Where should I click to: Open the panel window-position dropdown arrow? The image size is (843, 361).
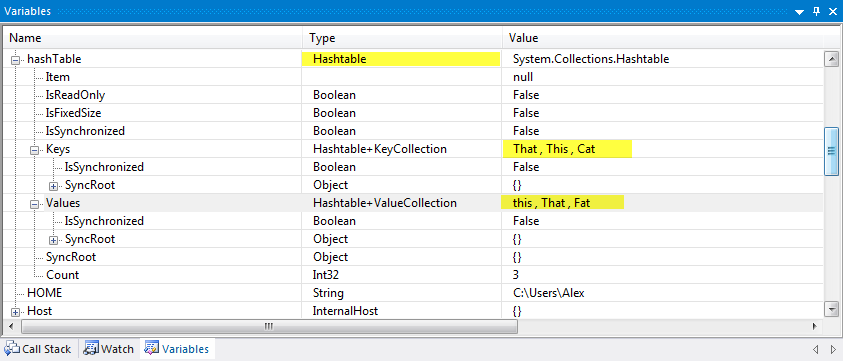799,11
